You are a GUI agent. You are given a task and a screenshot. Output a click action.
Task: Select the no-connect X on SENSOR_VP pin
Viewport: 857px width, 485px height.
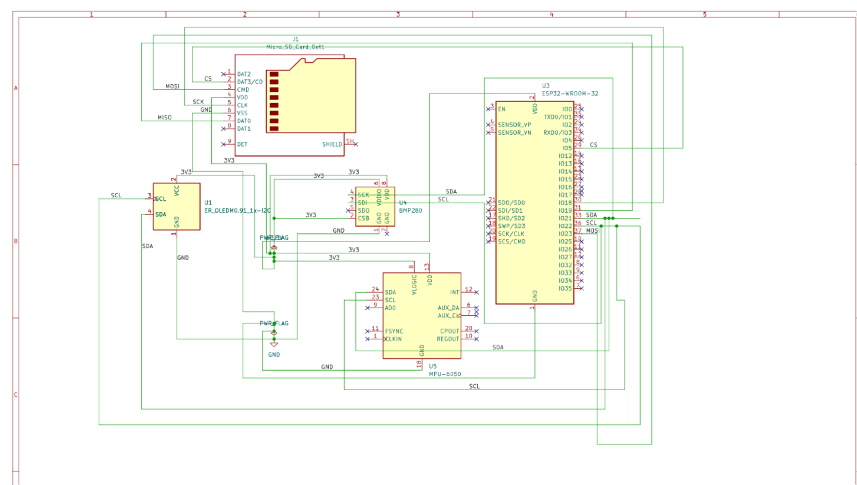[x=488, y=125]
